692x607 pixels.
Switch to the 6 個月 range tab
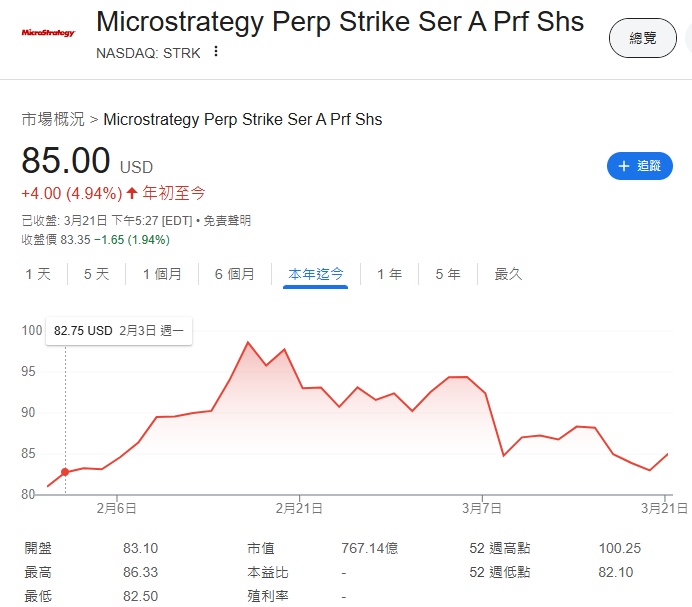[x=234, y=274]
